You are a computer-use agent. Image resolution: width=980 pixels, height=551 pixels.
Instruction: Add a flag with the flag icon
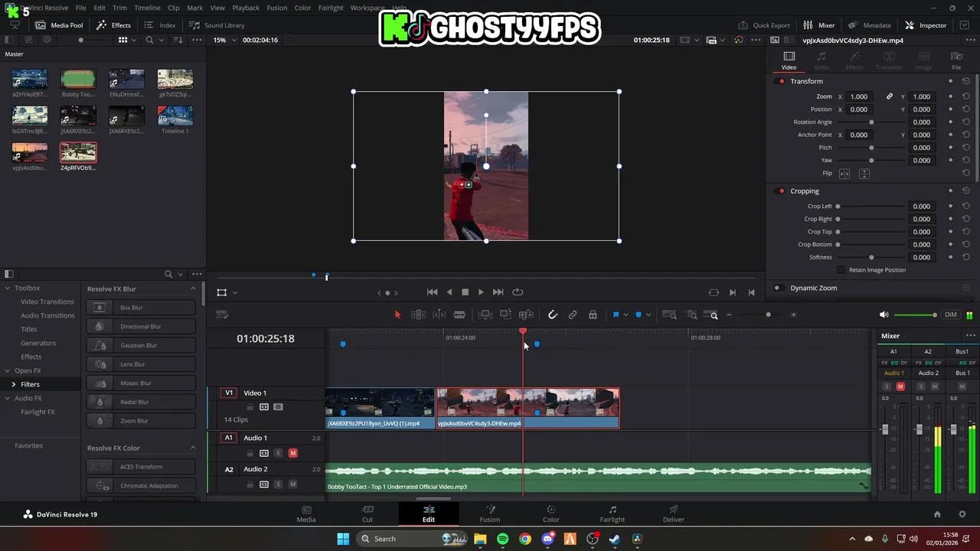[616, 315]
